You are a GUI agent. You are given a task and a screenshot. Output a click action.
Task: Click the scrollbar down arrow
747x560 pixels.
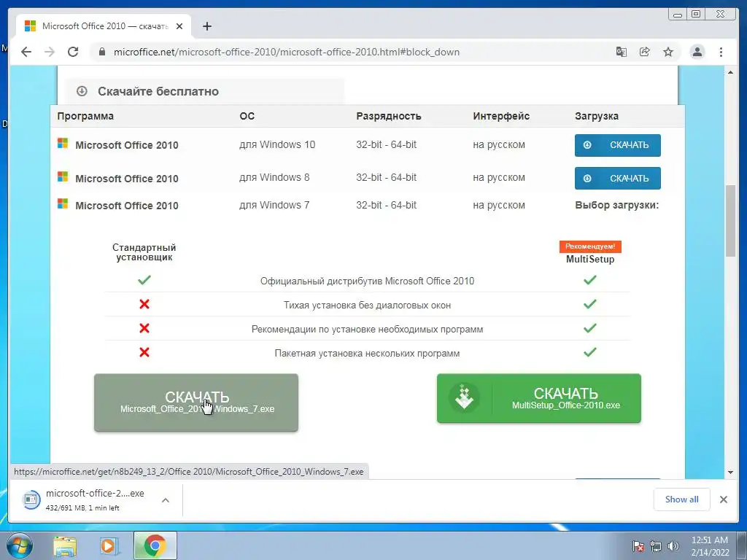730,472
